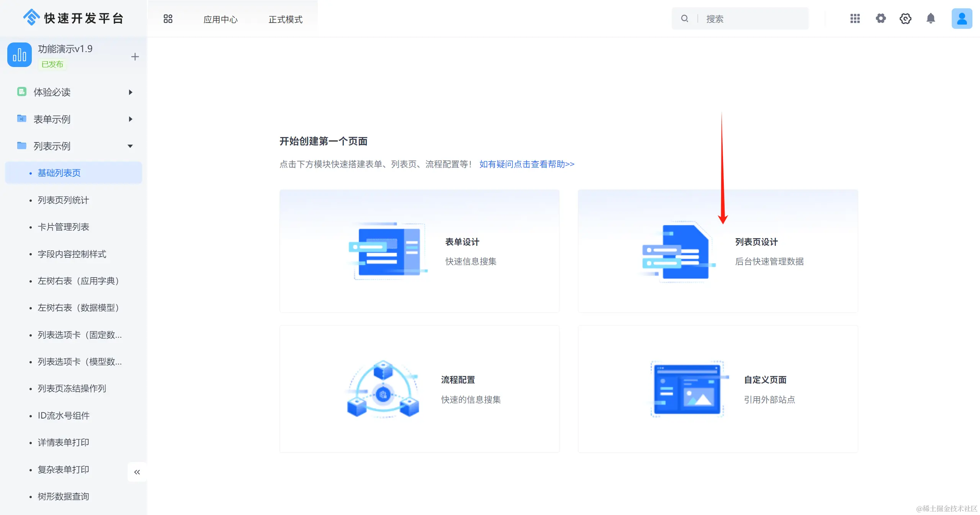Open the gear settings icon

pyautogui.click(x=880, y=18)
